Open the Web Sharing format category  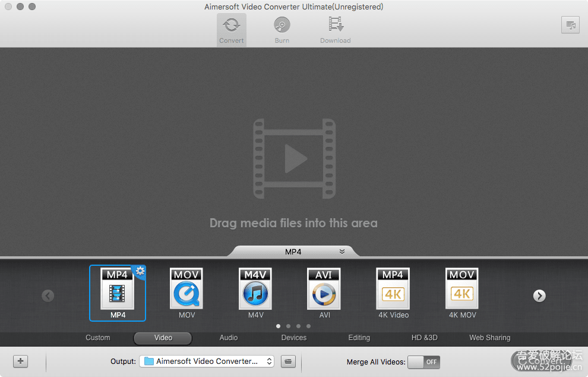(x=489, y=338)
